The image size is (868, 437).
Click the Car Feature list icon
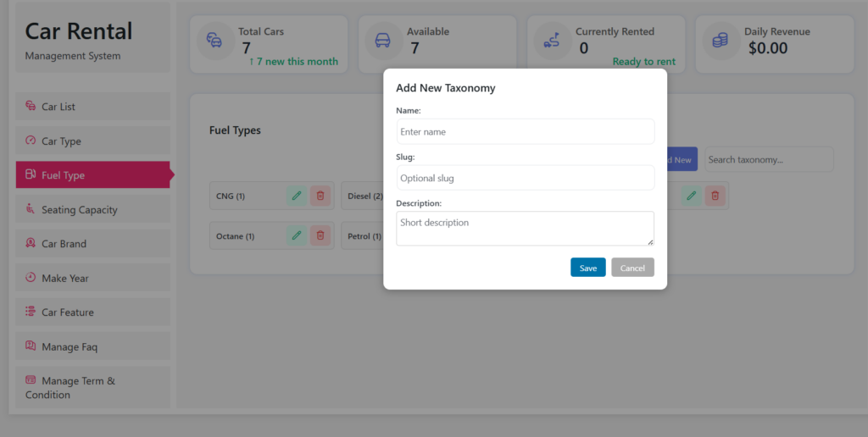pos(31,312)
